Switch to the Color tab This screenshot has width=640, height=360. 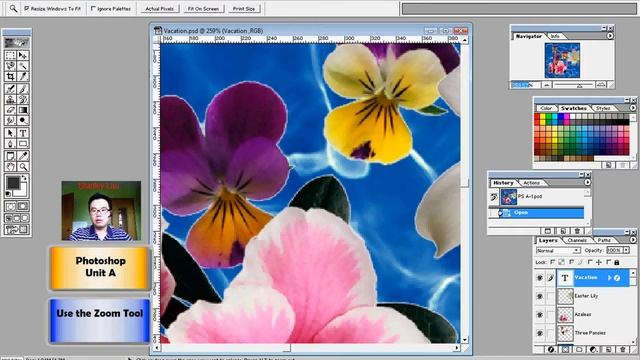pyautogui.click(x=546, y=108)
